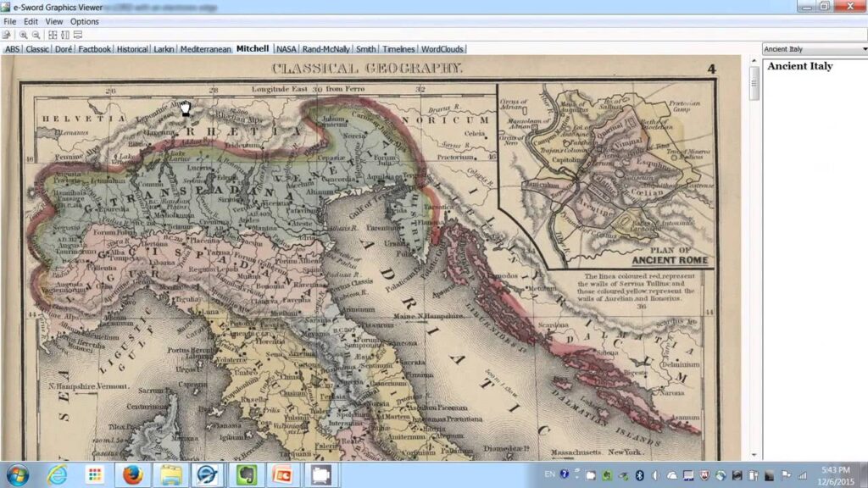Screen dimensions: 868x488
Task: Open the WordClouds tab
Action: pyautogui.click(x=442, y=49)
